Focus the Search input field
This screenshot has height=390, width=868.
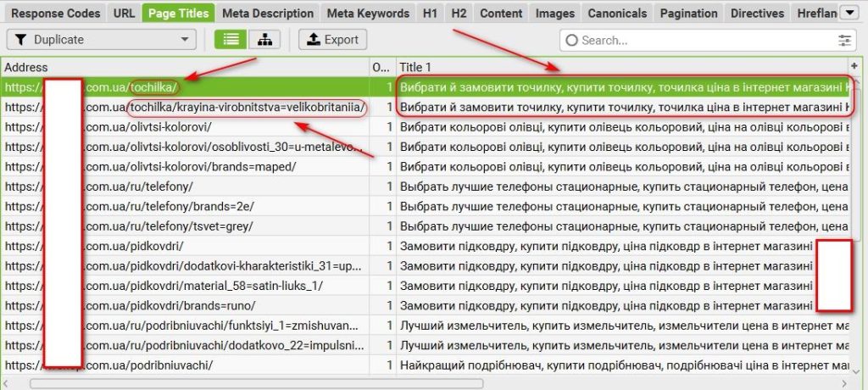coord(709,40)
